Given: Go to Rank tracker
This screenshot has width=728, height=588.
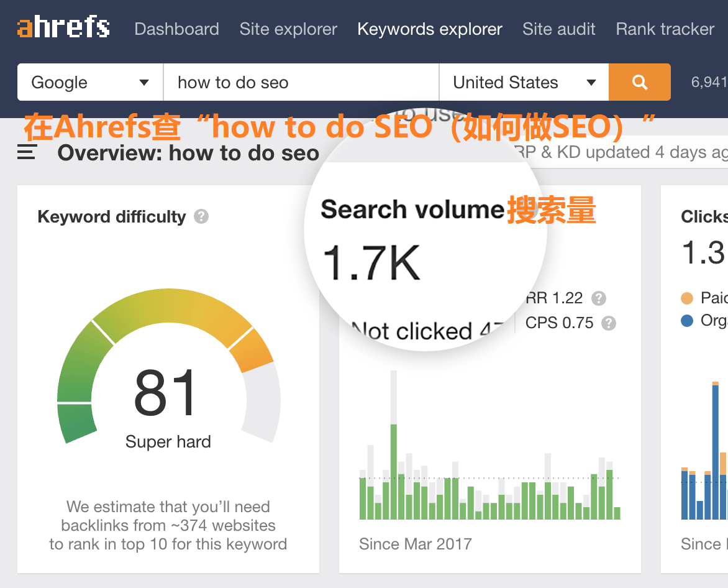Looking at the screenshot, I should (664, 29).
